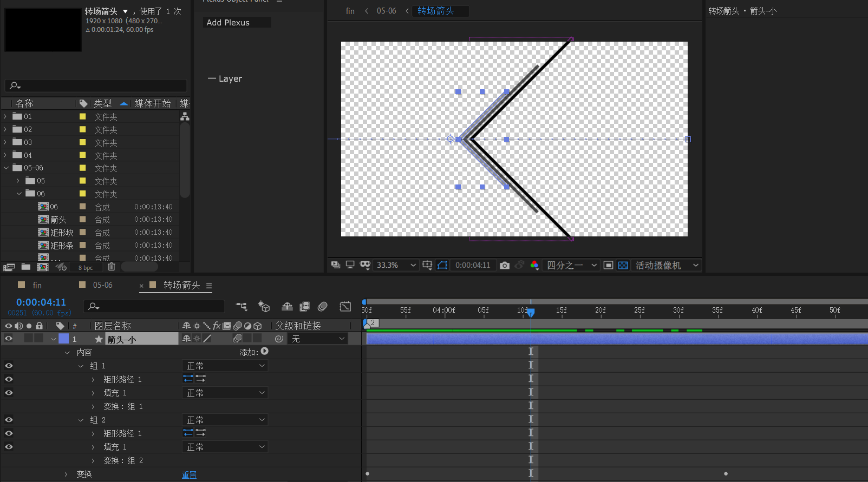The width and height of the screenshot is (868, 482).
Task: Expand layer 变换 transform properties
Action: point(66,474)
